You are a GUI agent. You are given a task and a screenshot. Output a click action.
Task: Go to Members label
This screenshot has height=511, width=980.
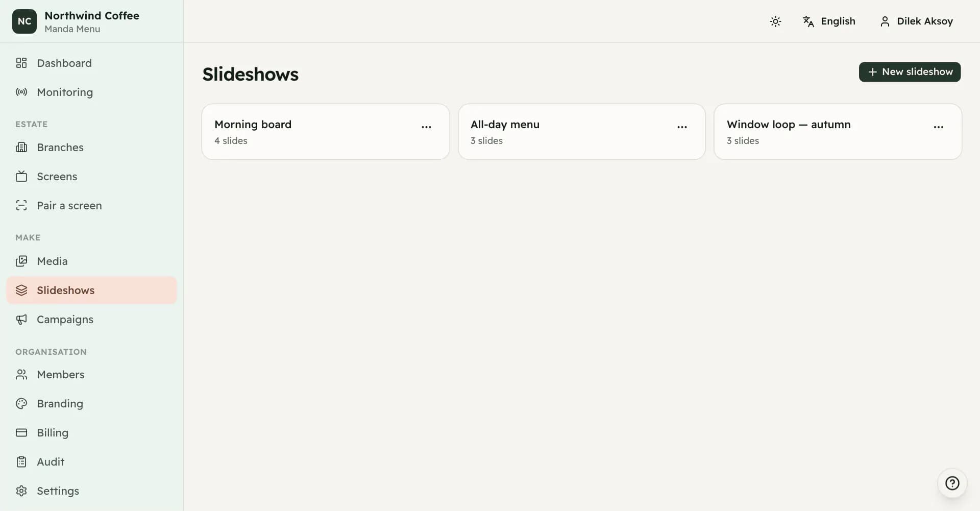(61, 374)
